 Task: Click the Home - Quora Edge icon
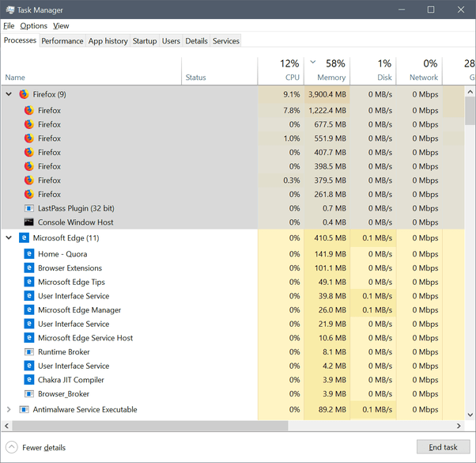(x=28, y=254)
